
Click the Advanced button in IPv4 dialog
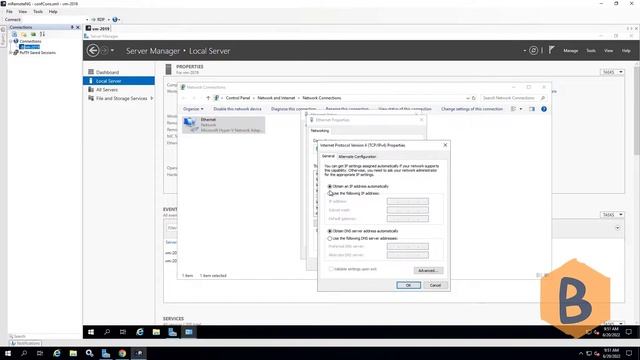pyautogui.click(x=428, y=271)
